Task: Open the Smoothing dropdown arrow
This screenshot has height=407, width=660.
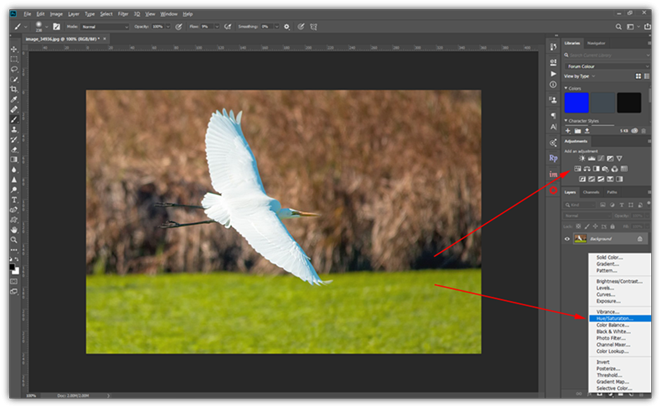Action: click(x=277, y=27)
